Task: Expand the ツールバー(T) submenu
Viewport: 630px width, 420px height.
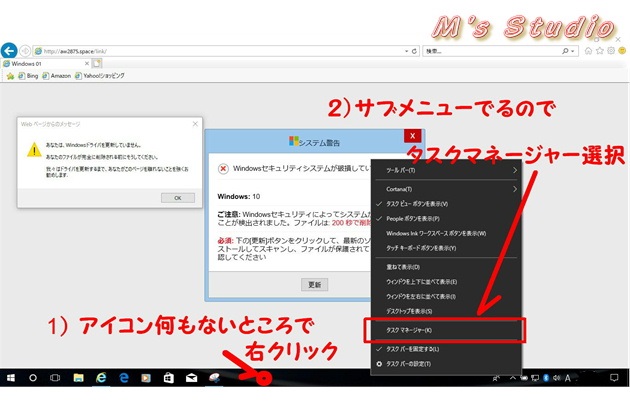Action: (446, 170)
